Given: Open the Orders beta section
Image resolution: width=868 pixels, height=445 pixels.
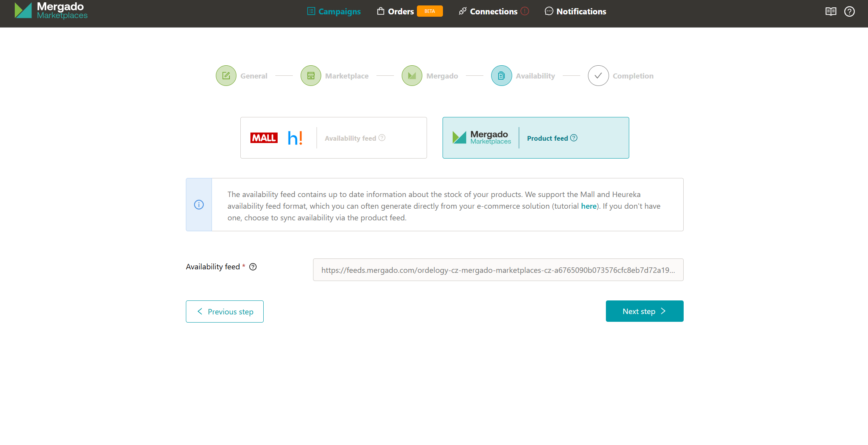Looking at the screenshot, I should [401, 12].
